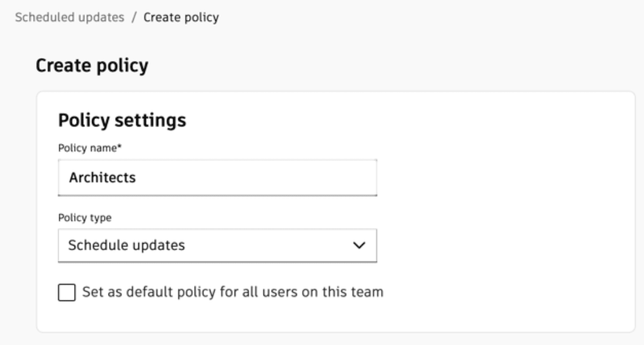Go back to Scheduled updates breadcrumb
The image size is (644, 345).
pyautogui.click(x=69, y=18)
